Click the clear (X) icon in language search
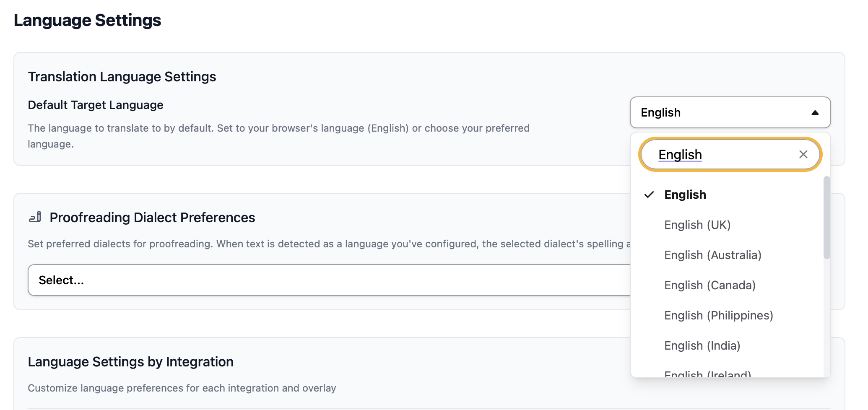The width and height of the screenshot is (868, 410). tap(803, 154)
